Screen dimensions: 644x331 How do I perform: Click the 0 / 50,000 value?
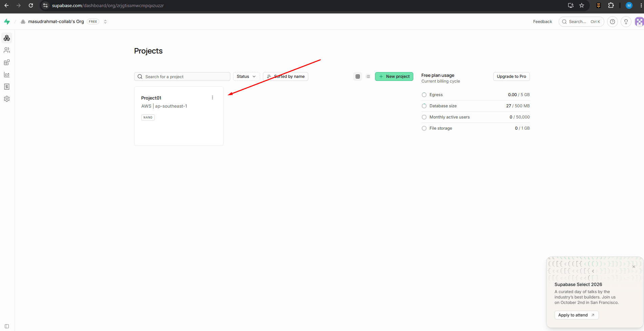pos(520,117)
